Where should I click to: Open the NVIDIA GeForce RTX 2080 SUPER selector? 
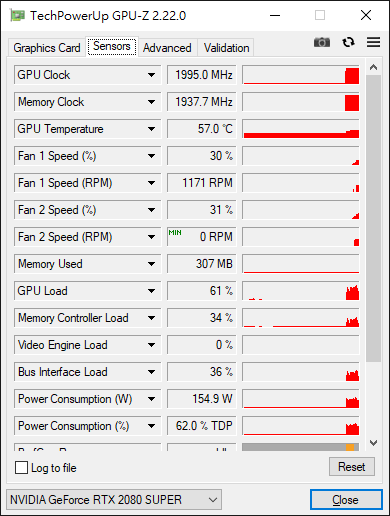click(x=114, y=500)
